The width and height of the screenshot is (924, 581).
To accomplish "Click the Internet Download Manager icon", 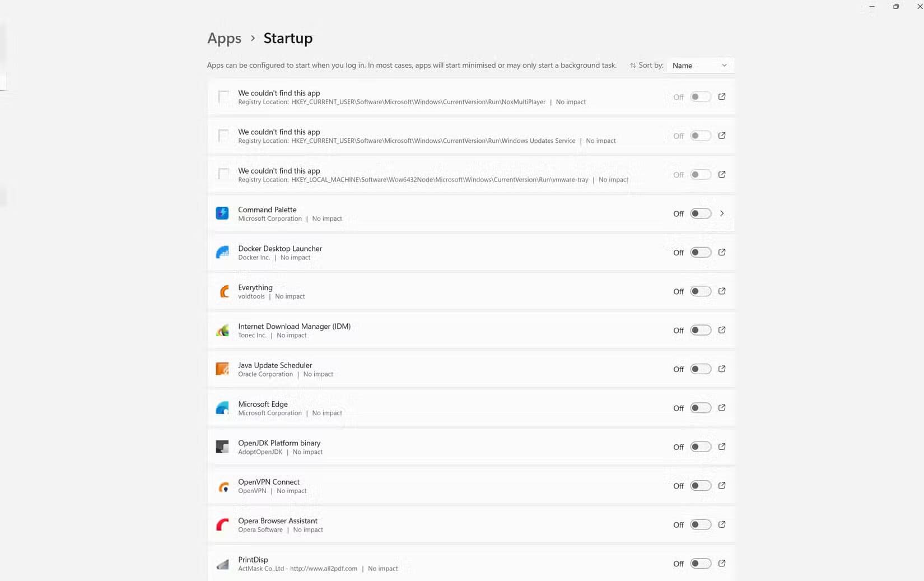I will [x=222, y=330].
